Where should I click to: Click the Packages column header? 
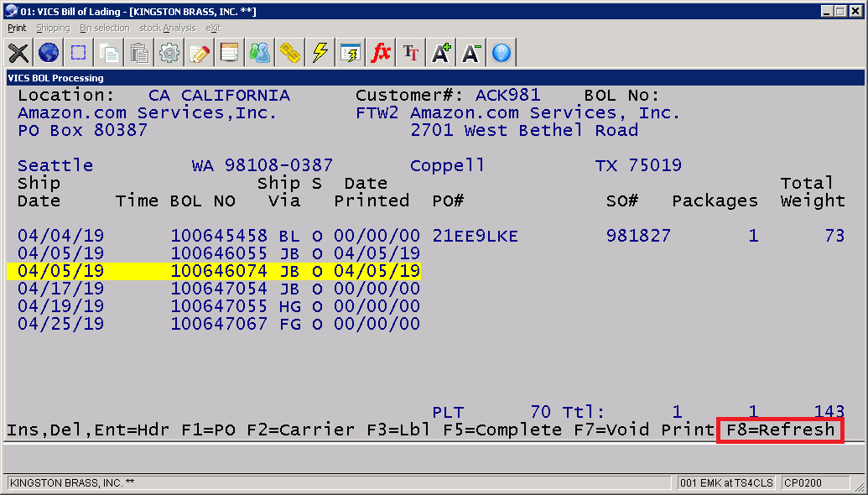(x=715, y=201)
